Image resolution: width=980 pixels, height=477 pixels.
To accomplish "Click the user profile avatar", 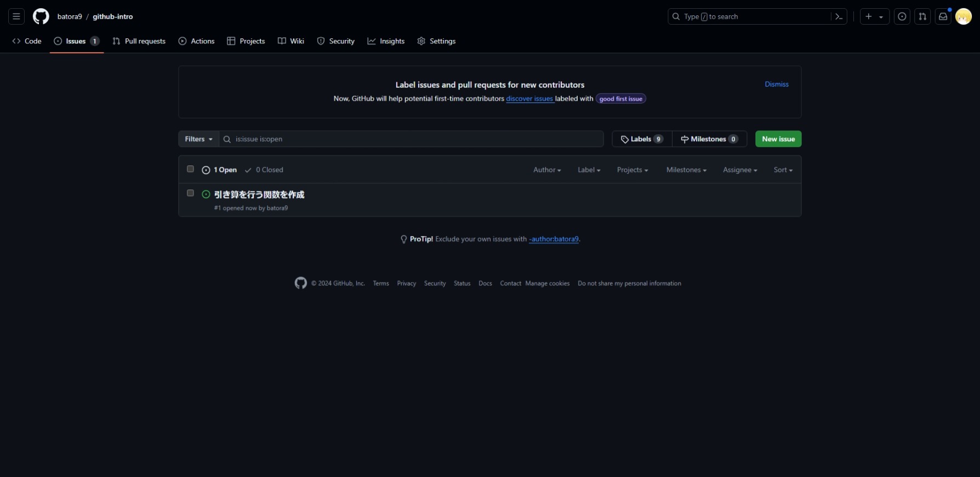I will pos(963,16).
